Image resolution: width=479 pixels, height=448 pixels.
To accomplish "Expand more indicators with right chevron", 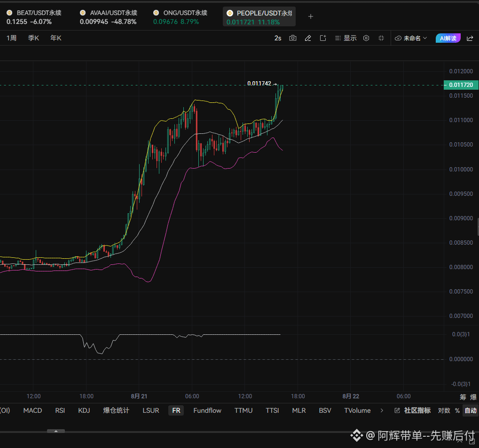I will tap(382, 410).
